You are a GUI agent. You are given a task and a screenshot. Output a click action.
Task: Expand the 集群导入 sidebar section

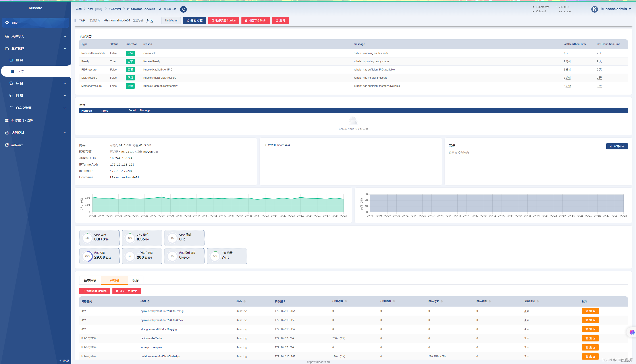click(65, 36)
